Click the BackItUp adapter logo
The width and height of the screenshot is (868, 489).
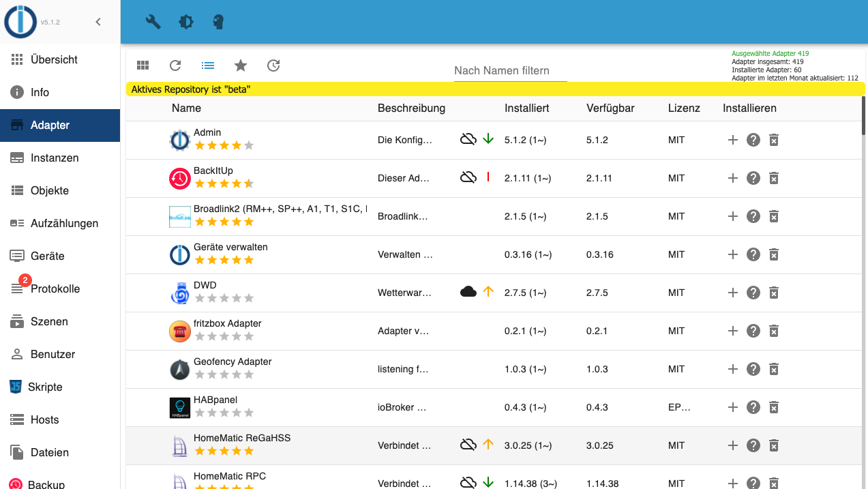point(180,179)
